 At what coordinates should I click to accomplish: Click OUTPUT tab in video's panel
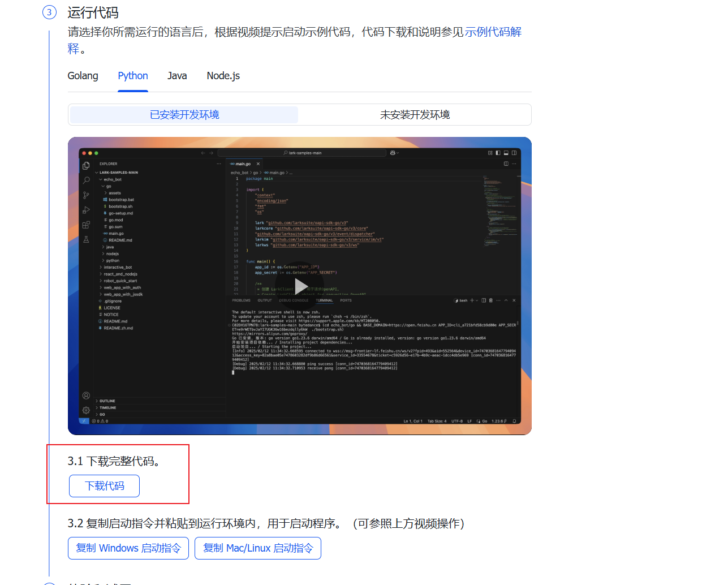pyautogui.click(x=265, y=300)
